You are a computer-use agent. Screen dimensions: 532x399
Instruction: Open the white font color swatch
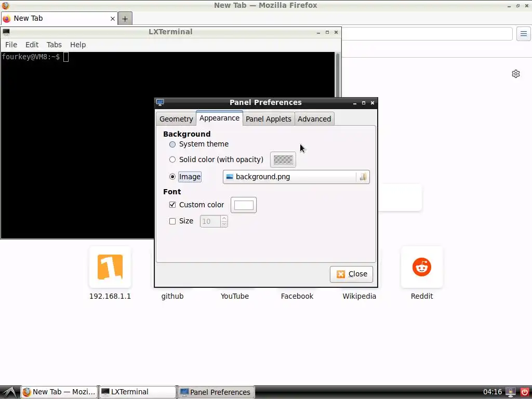point(244,205)
